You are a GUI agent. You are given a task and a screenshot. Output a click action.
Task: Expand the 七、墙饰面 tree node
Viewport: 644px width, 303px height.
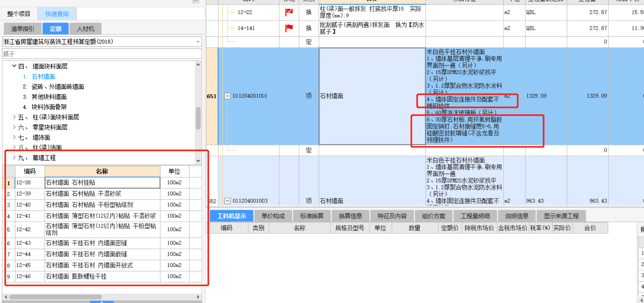tap(14, 137)
